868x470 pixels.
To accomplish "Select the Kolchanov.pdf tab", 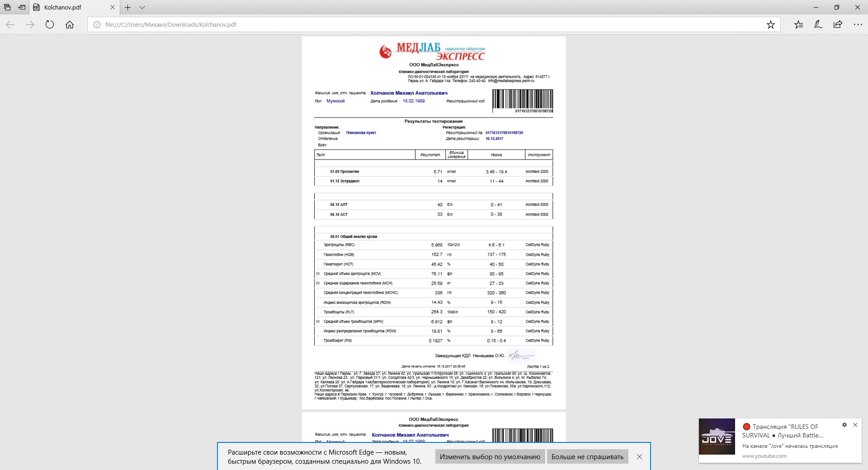I will click(68, 7).
